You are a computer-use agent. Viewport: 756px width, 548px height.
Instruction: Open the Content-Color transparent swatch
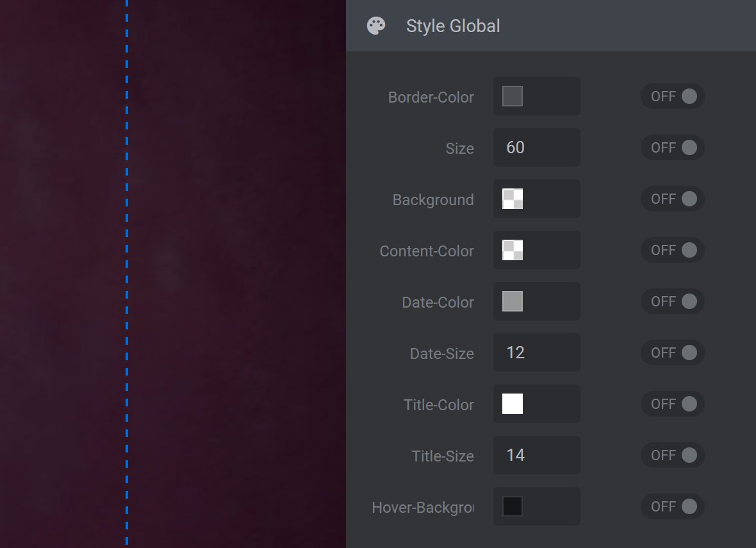coord(513,250)
